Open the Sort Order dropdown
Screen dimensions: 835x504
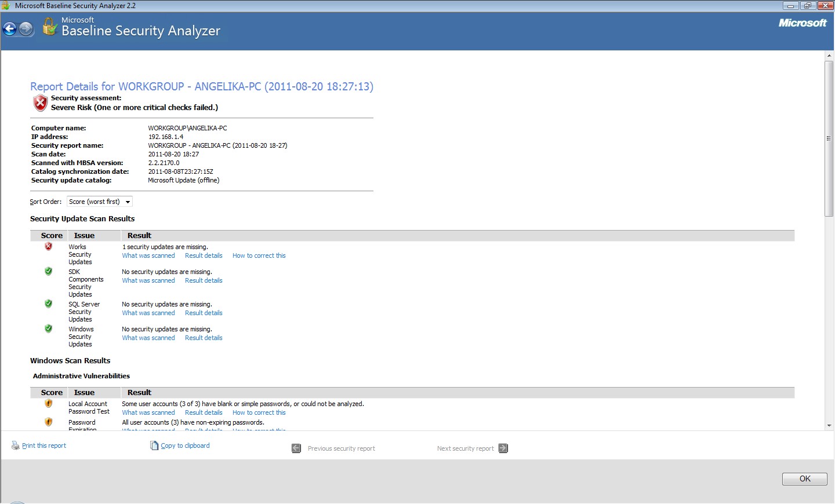[100, 202]
